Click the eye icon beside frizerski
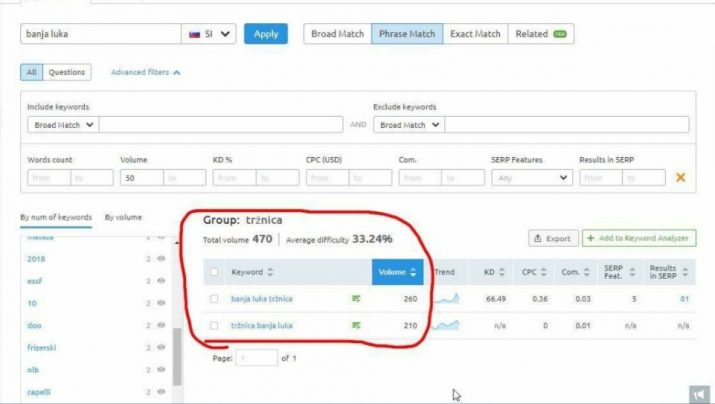 [x=163, y=347]
